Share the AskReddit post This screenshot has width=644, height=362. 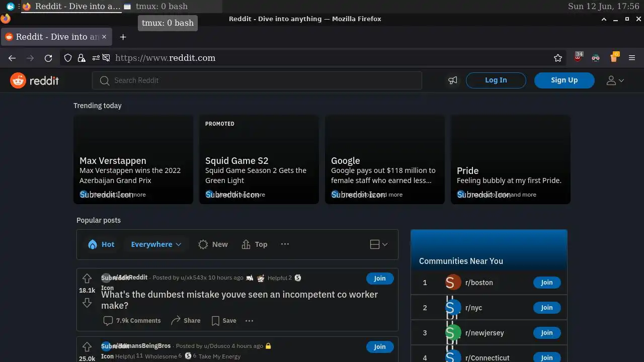(186, 321)
